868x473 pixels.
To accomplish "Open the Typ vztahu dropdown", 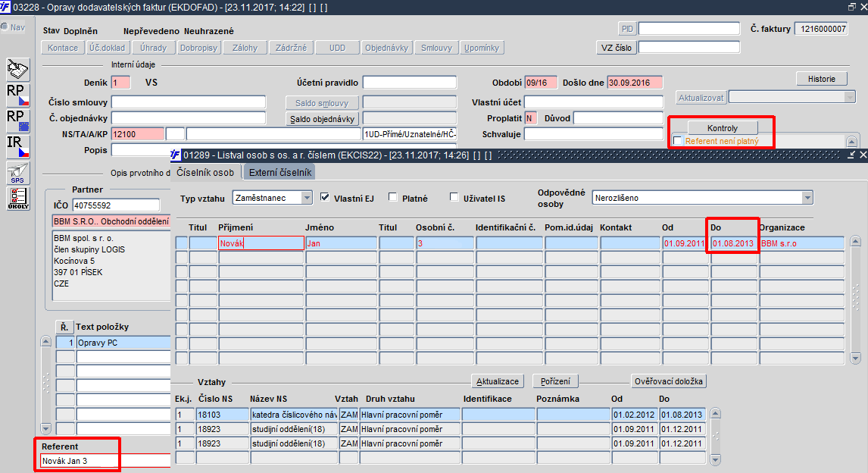I will [x=307, y=198].
